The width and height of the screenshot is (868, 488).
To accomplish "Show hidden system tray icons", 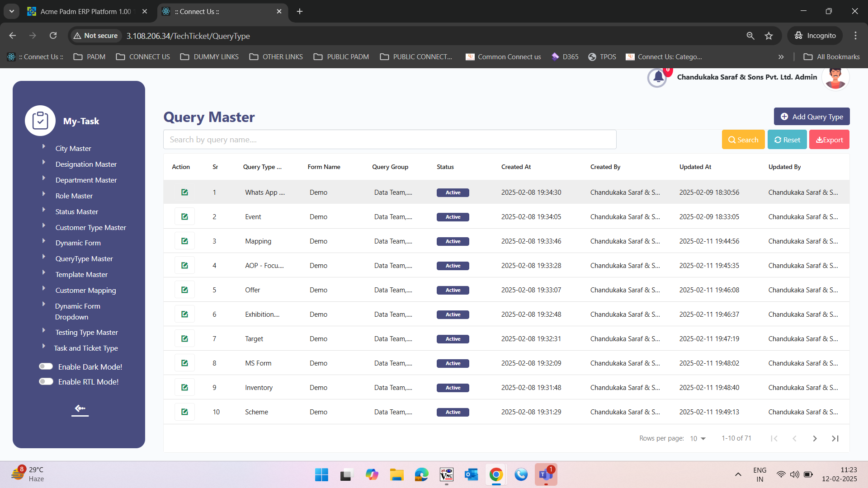I will coord(738,474).
